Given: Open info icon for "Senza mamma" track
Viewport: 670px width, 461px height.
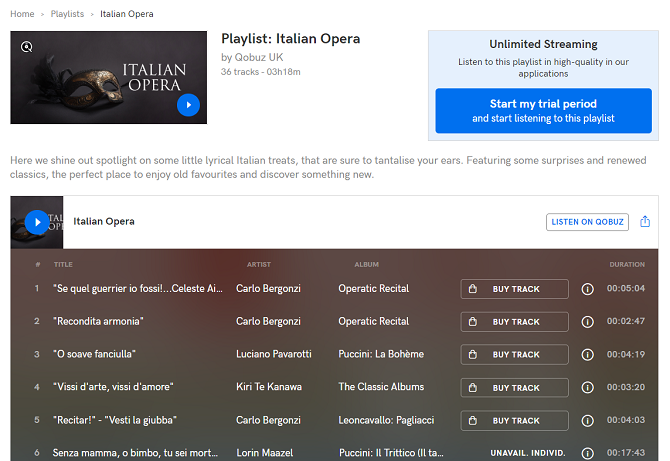Looking at the screenshot, I should (x=587, y=453).
